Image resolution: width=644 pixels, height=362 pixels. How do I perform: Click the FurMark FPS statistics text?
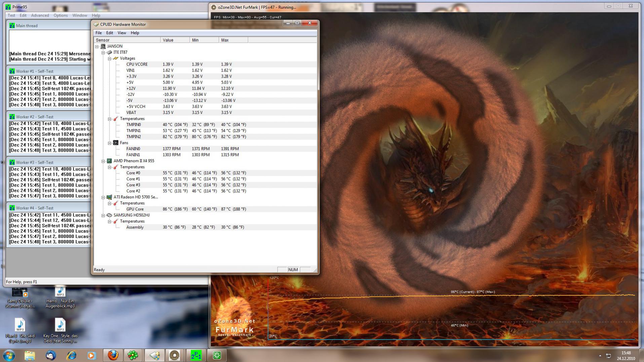(248, 17)
